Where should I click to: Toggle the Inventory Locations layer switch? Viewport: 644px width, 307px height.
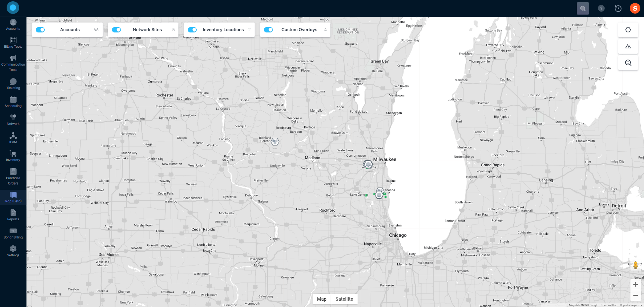pyautogui.click(x=192, y=30)
